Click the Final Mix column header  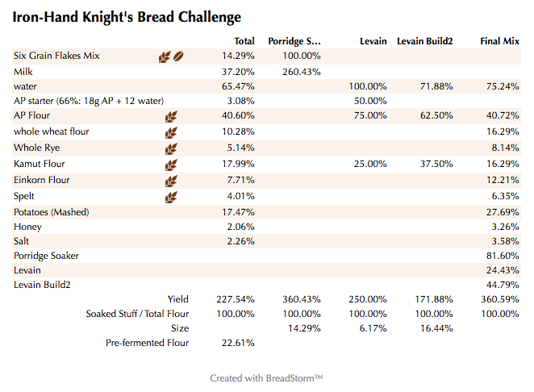click(499, 41)
